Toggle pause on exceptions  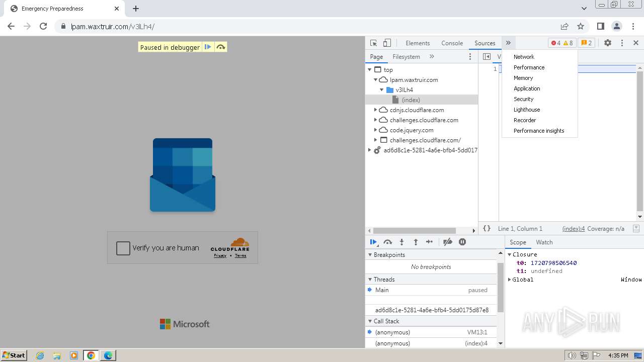point(462,242)
